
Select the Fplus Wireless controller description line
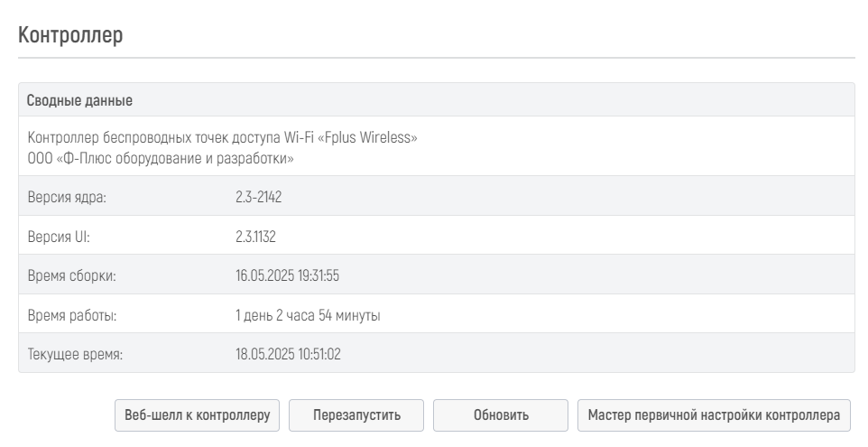click(223, 137)
